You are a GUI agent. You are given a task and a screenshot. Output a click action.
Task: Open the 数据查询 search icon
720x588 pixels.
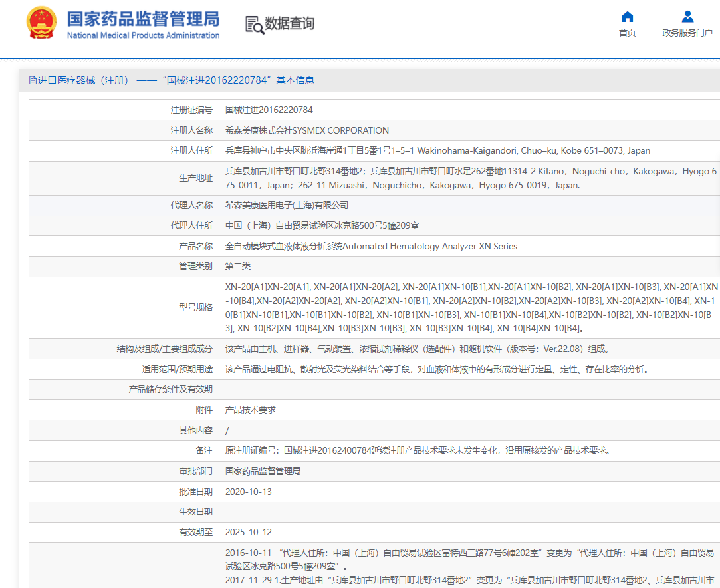coord(255,25)
